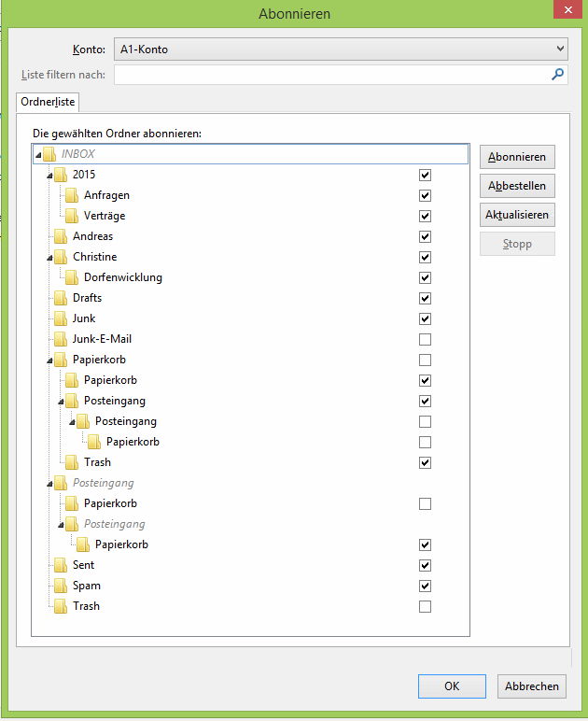Screen dimensions: 588x721
Task: Click the INBOX folder icon
Action: 49,154
